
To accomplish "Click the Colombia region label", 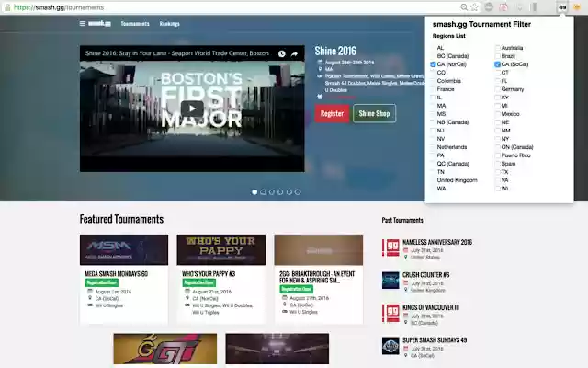I will tap(449, 81).
